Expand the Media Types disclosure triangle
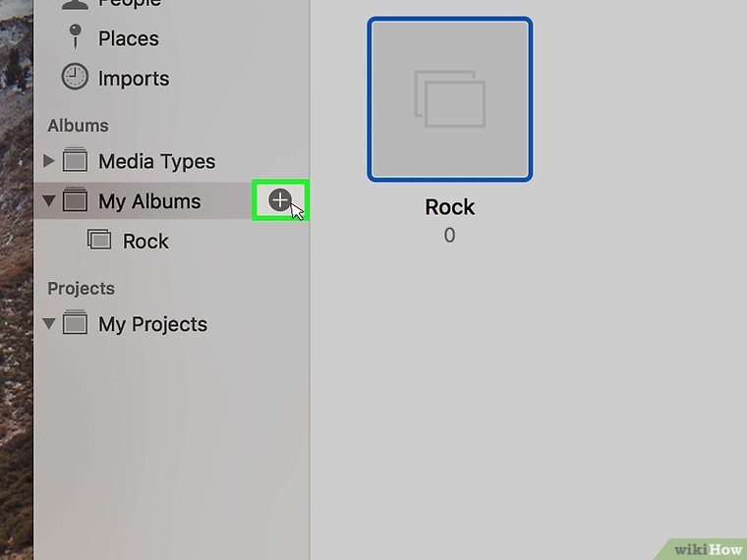 click(49, 160)
